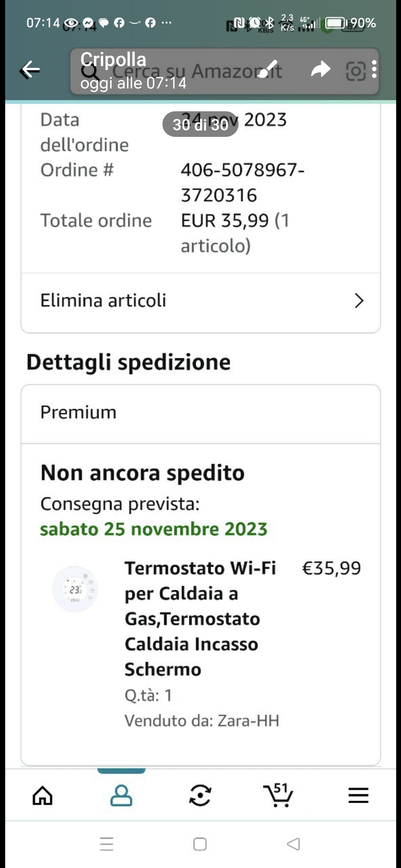This screenshot has width=401, height=868.
Task: Open the three-dot overflow menu
Action: 374,69
